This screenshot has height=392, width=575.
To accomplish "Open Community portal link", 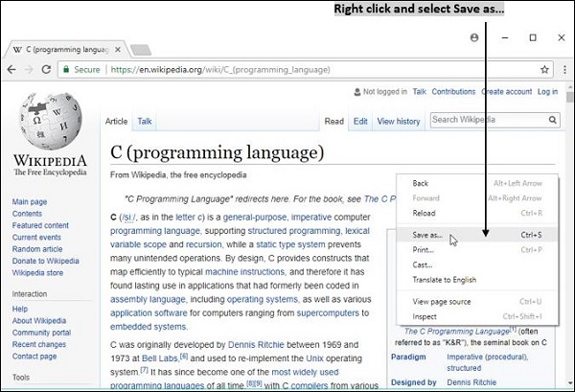I will click(x=42, y=333).
